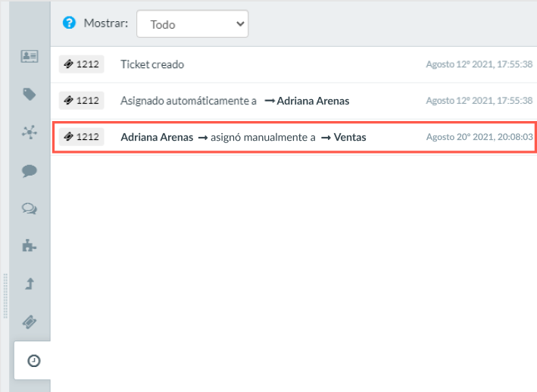
Task: Click ticket badge 1212 in asignó manualmente row
Action: click(x=82, y=137)
